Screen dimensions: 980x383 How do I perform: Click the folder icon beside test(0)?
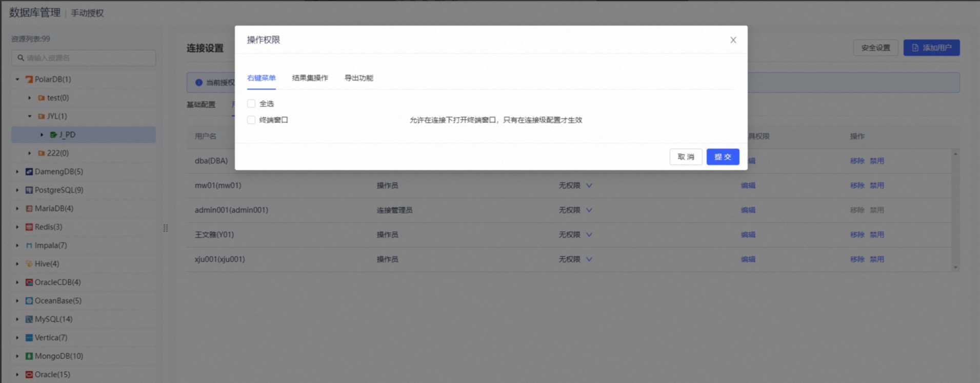click(42, 98)
